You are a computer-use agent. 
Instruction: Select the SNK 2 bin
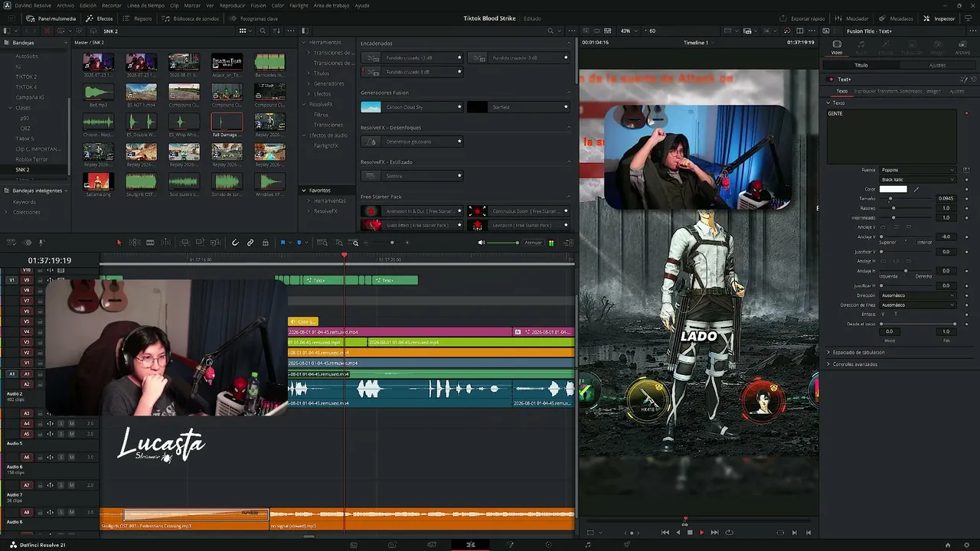coord(22,169)
